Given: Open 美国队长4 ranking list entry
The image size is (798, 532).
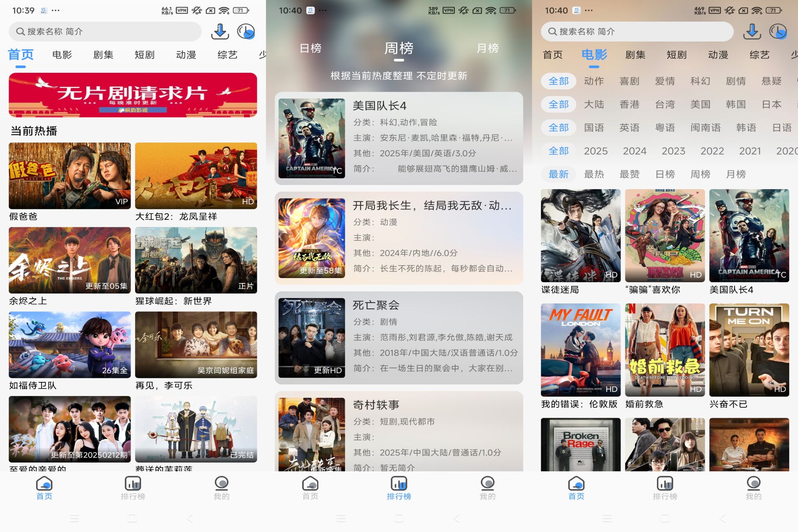Looking at the screenshot, I should 399,138.
